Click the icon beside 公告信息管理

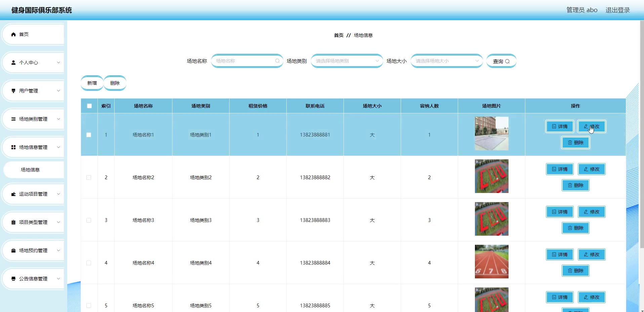[13, 279]
